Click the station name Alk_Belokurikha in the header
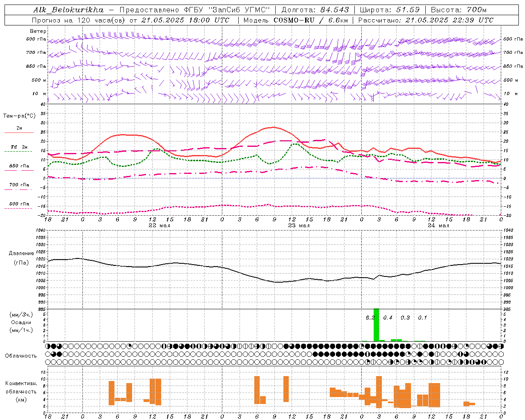Screen dimensions: 525x420 pyautogui.click(x=68, y=9)
